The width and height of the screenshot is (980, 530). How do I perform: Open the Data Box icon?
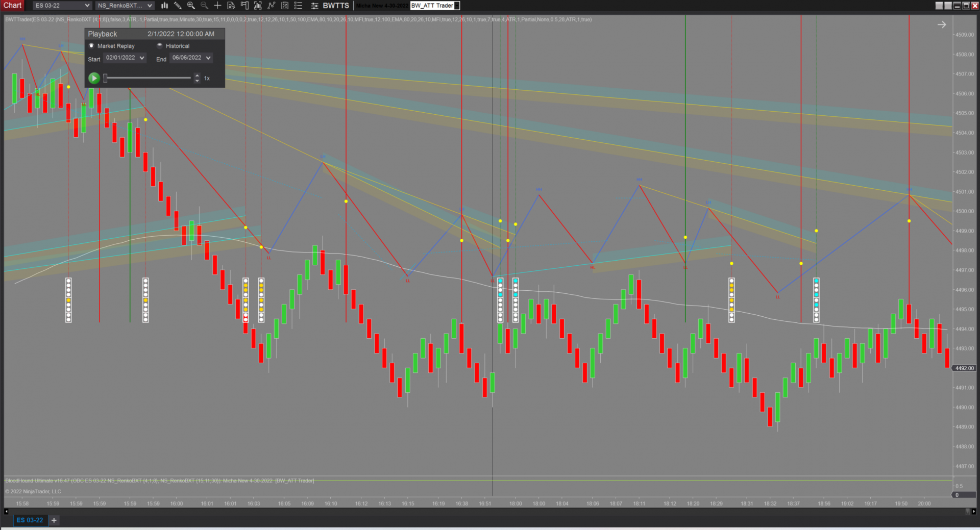tap(231, 6)
